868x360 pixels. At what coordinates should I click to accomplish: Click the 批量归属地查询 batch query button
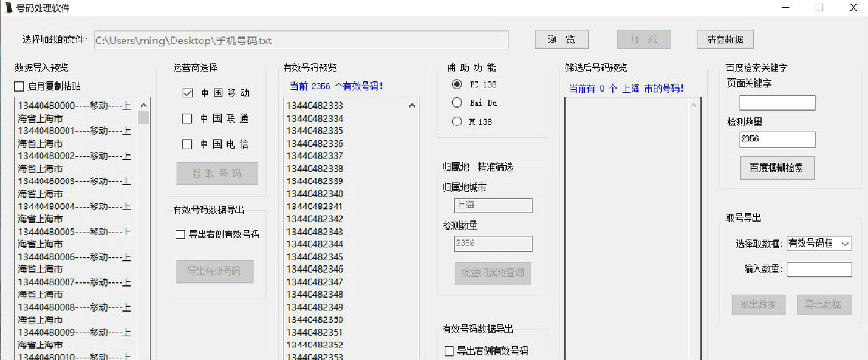493,273
